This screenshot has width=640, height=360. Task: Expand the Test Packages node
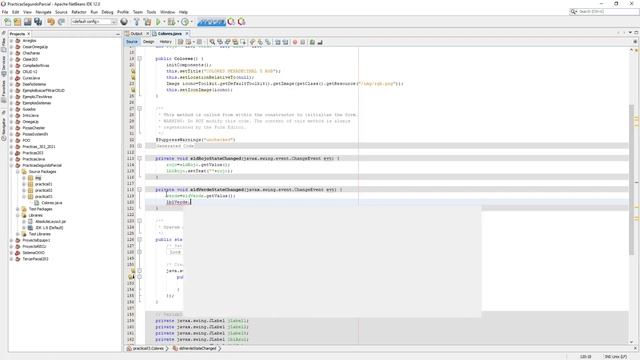[x=18, y=209]
